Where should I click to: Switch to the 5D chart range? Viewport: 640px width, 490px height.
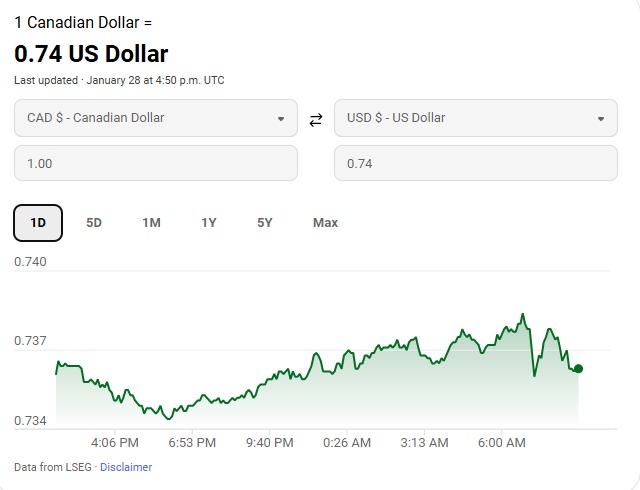94,223
